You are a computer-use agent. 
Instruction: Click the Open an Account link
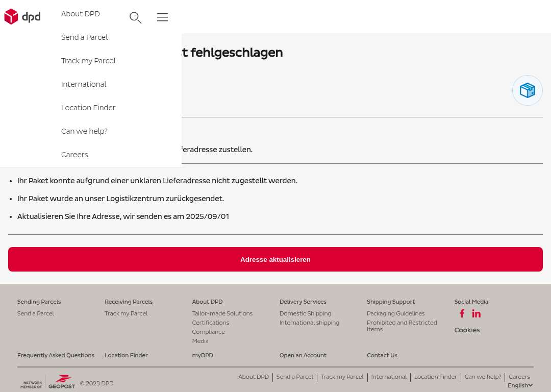[303, 355]
